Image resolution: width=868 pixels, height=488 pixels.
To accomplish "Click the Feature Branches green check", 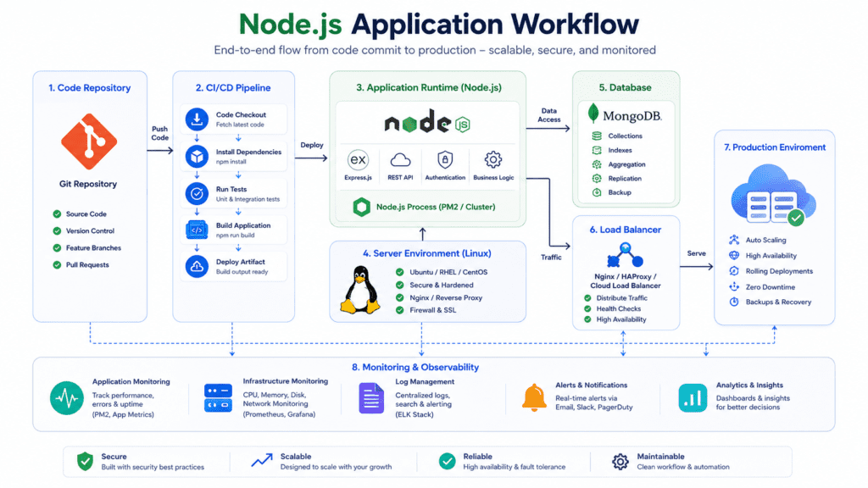I will click(x=57, y=248).
